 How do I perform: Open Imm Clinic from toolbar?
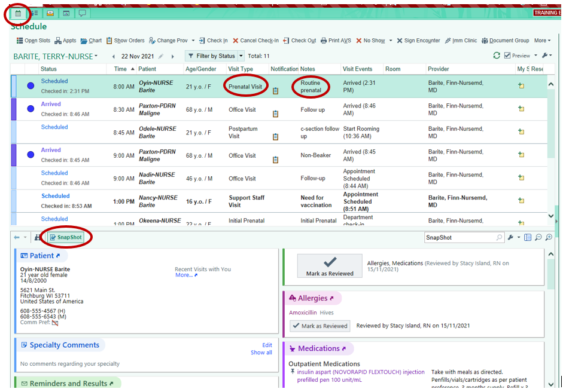click(461, 41)
